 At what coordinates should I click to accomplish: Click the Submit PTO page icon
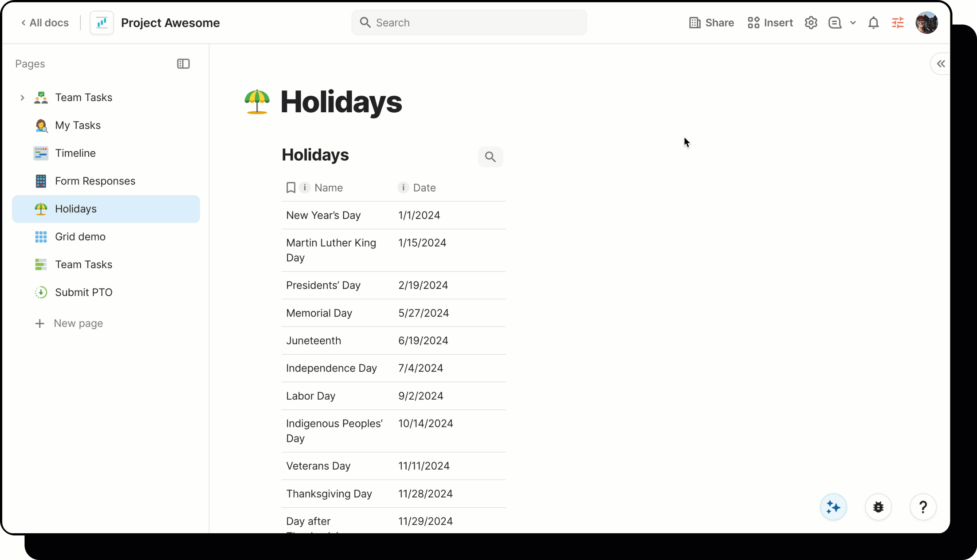pyautogui.click(x=41, y=292)
